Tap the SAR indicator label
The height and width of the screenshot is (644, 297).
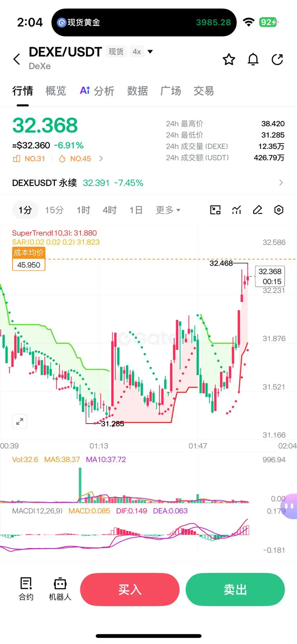pos(56,242)
